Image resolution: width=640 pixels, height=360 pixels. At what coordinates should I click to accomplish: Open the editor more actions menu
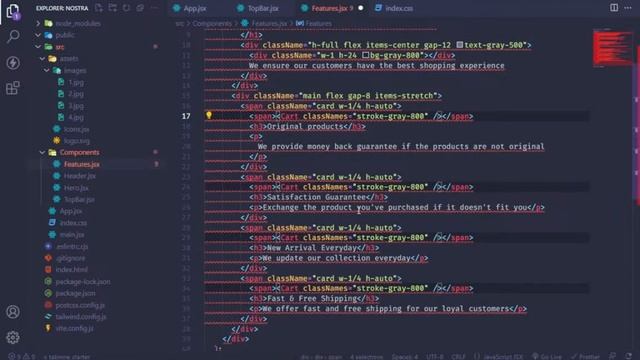(x=628, y=8)
